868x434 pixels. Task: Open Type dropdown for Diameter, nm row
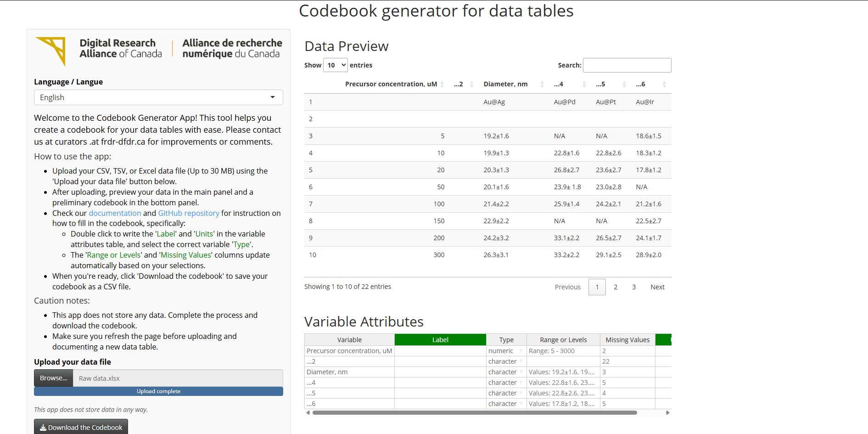coord(521,372)
